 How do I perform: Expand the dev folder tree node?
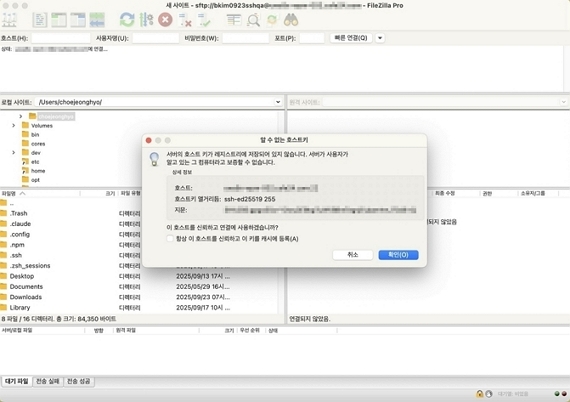pyautogui.click(x=13, y=153)
